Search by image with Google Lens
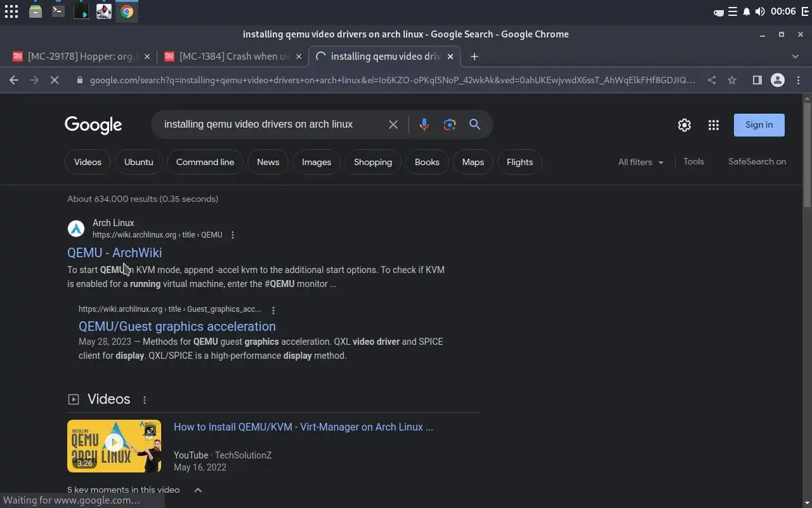Viewport: 812px width, 508px height. (x=450, y=124)
